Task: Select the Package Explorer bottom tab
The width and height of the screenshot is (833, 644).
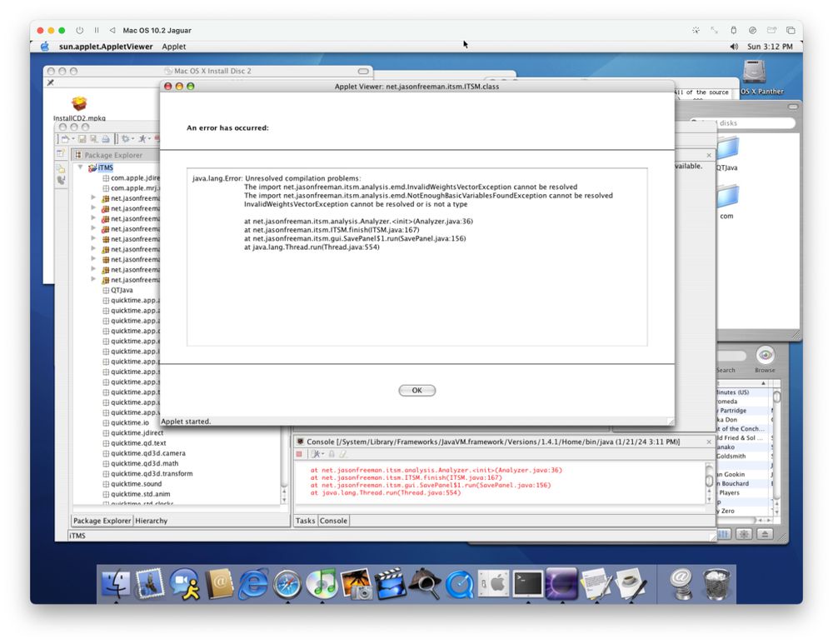Action: pyautogui.click(x=102, y=521)
